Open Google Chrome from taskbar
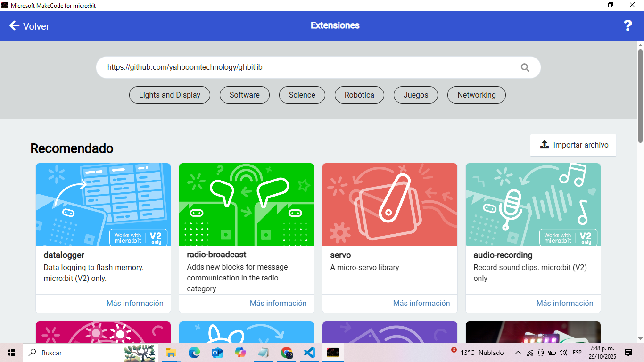 pos(287,353)
